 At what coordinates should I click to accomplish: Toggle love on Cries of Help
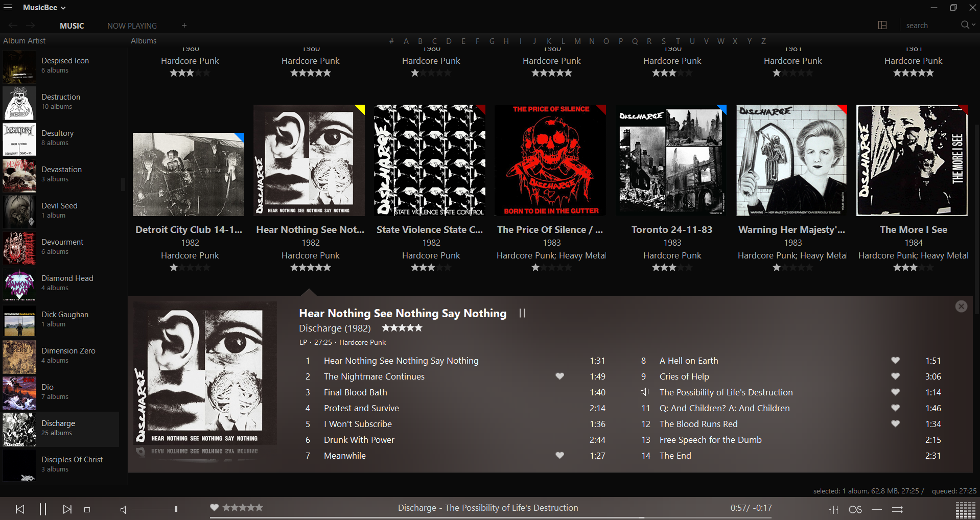point(895,376)
